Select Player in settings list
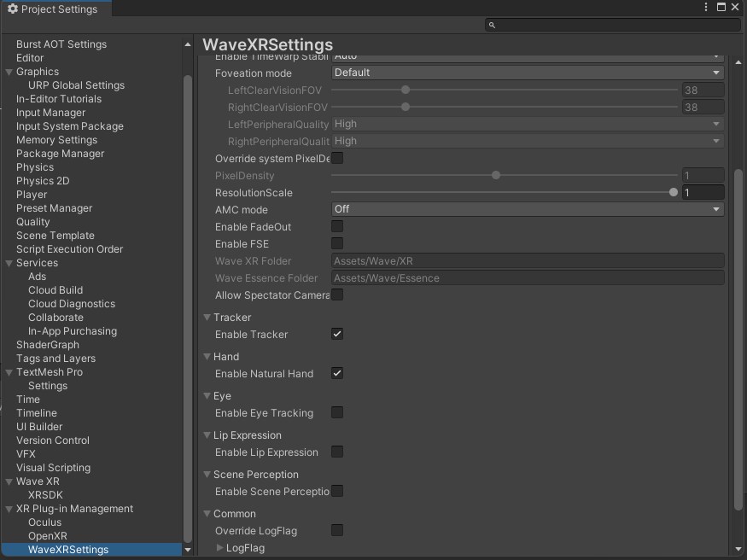 [x=32, y=195]
